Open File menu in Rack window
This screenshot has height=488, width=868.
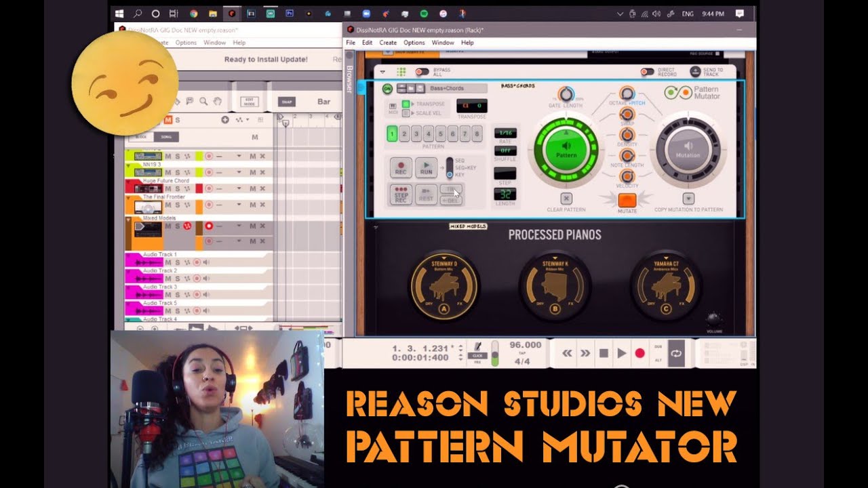(x=351, y=43)
